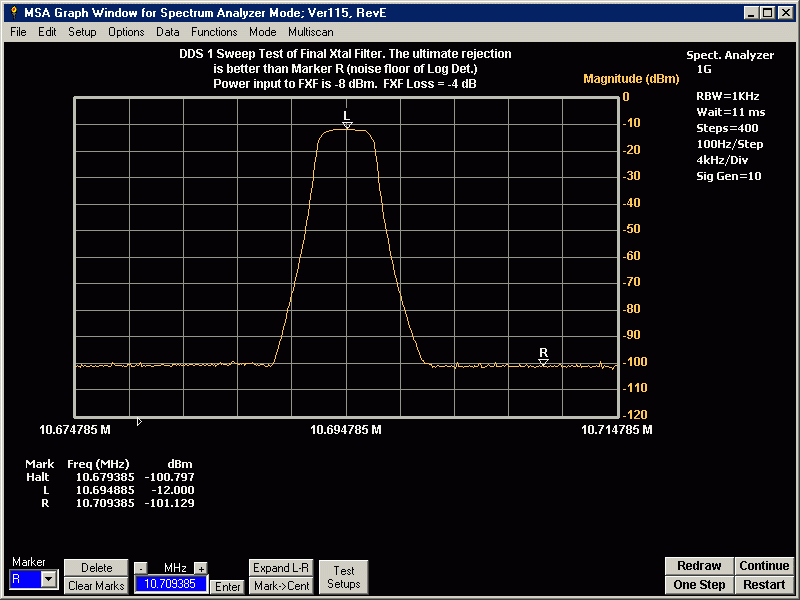This screenshot has width=800, height=600.
Task: Click the Steps=400 text
Action: point(727,128)
